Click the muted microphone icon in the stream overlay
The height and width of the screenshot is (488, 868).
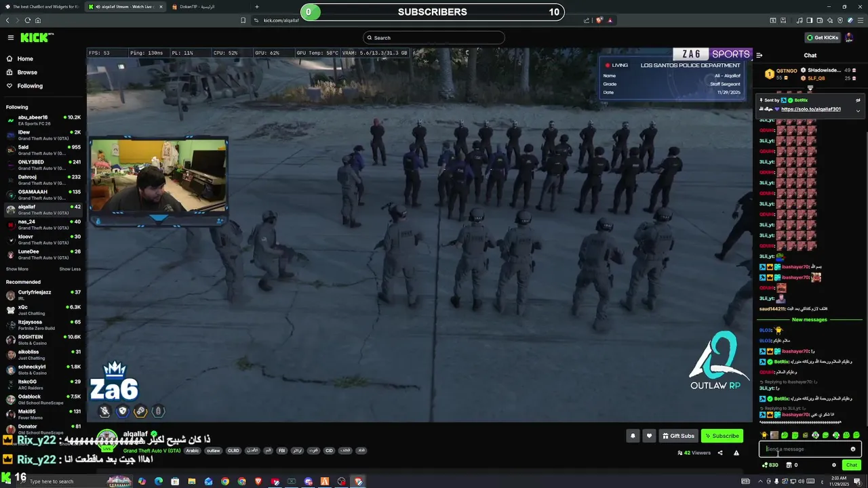(104, 411)
